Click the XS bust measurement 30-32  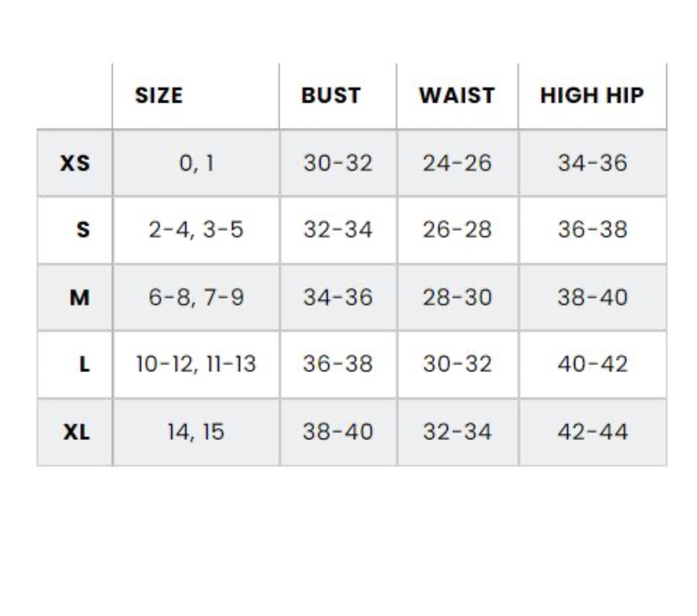338,163
